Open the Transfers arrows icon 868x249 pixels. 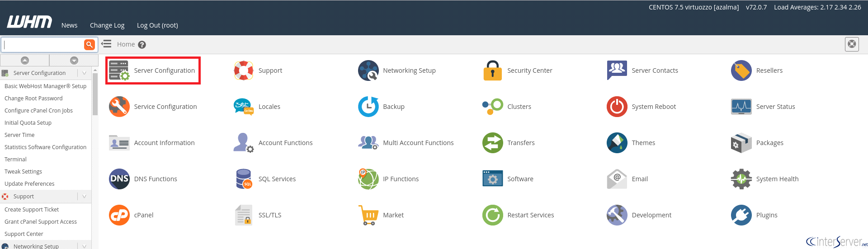coord(493,143)
